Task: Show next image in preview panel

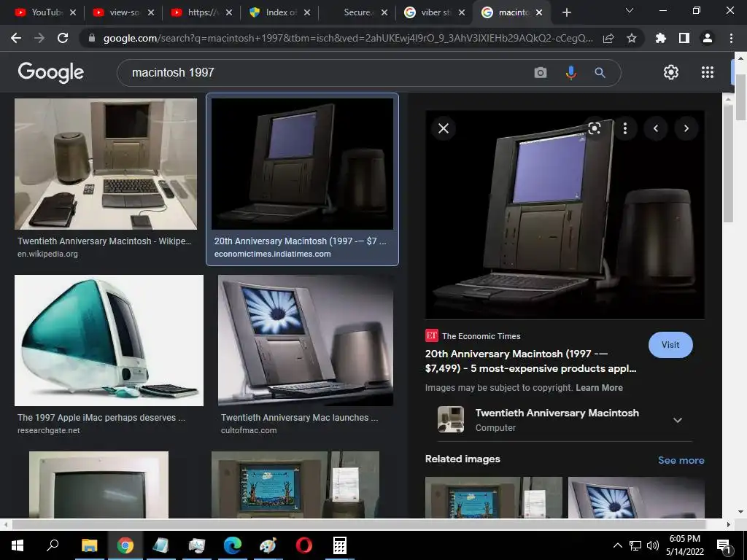Action: click(x=686, y=128)
